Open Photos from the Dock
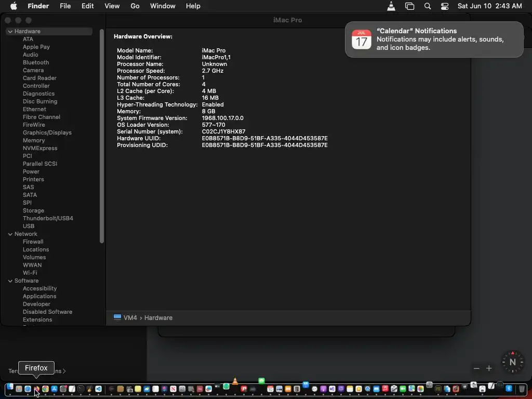The width and height of the screenshot is (532, 399). point(420,389)
